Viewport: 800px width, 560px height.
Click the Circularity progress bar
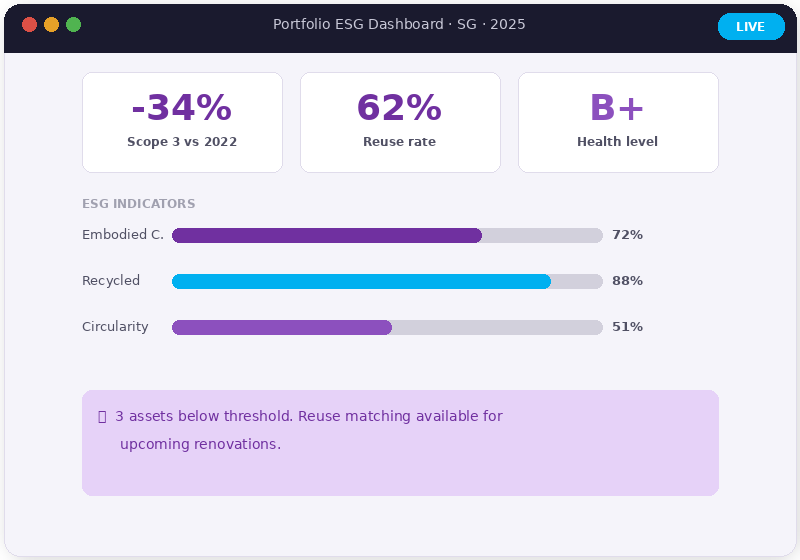(x=387, y=327)
